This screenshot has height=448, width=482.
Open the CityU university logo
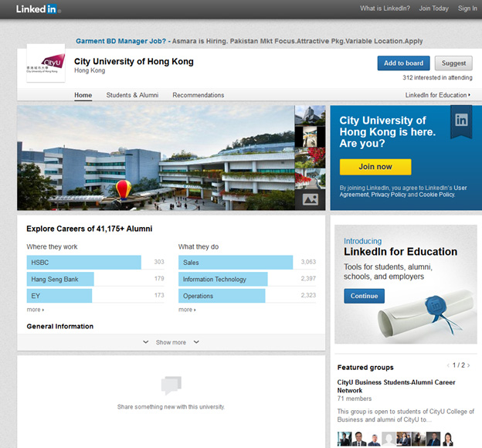[46, 63]
